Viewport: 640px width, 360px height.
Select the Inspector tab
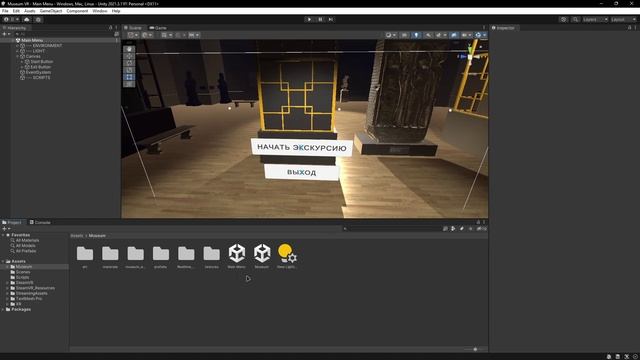(503, 28)
